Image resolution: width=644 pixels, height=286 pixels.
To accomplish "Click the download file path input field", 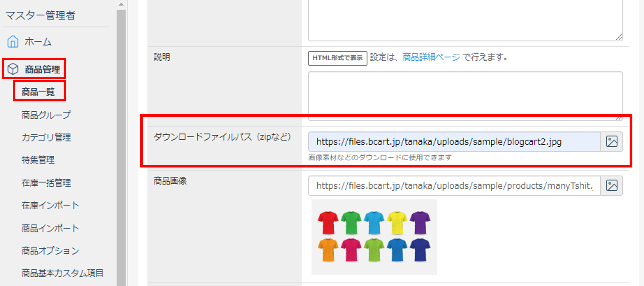I will (454, 142).
